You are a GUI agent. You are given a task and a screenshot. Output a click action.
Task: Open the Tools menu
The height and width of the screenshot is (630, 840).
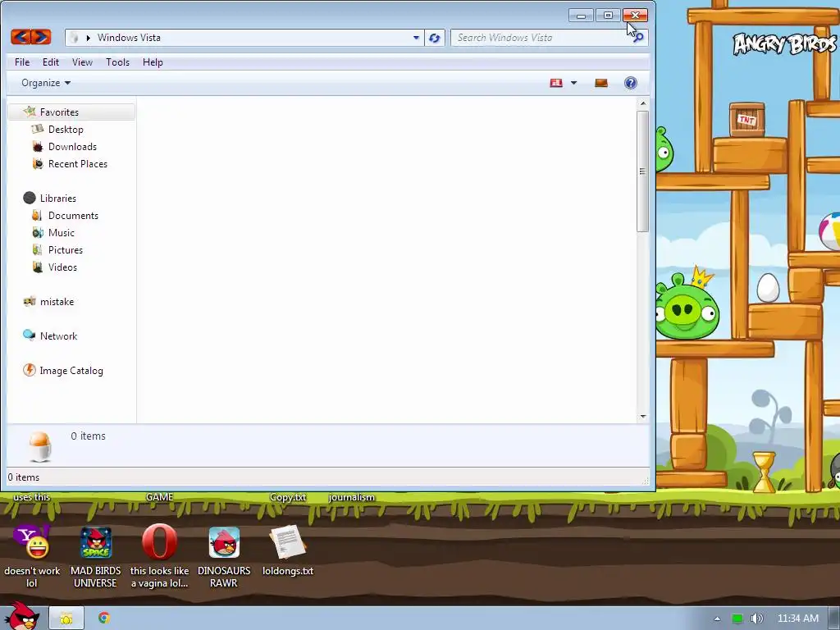118,62
